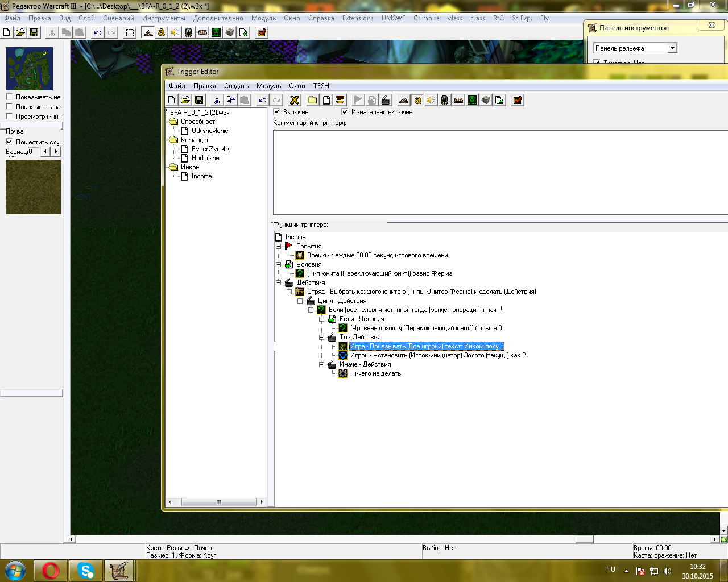Select Игрок - Установить Золото action
Viewport: 728px width, 582px height.
(x=438, y=355)
